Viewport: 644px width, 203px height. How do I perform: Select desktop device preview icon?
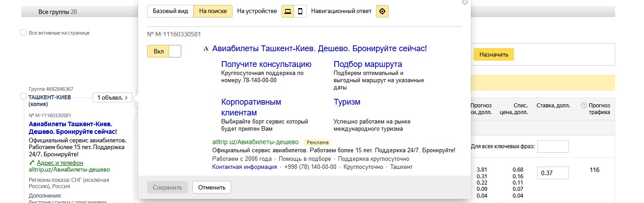coord(288,11)
